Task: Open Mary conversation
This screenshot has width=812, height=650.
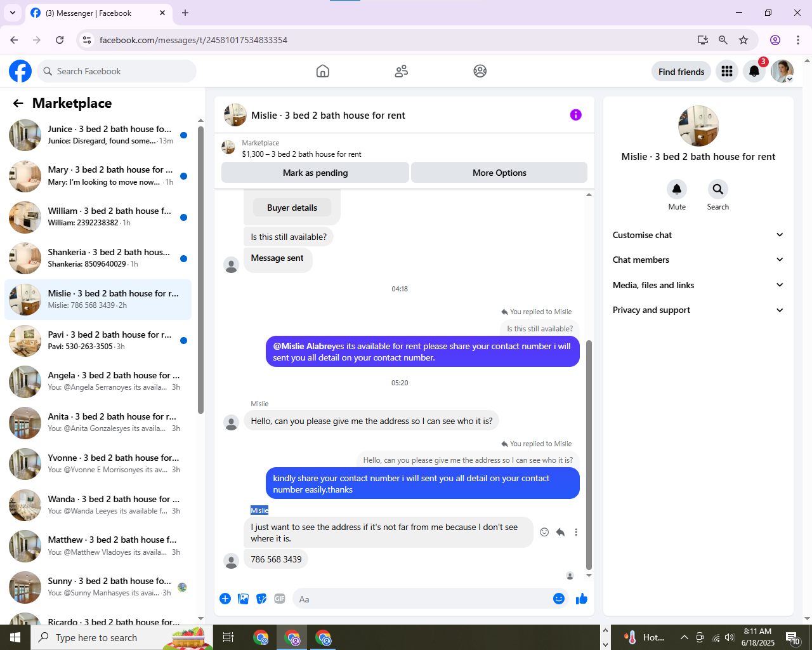Action: 98,176
